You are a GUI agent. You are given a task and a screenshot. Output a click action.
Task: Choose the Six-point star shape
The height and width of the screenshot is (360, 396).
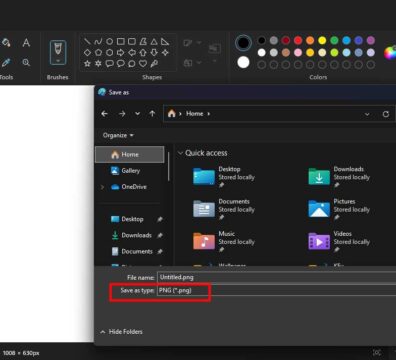point(98,63)
